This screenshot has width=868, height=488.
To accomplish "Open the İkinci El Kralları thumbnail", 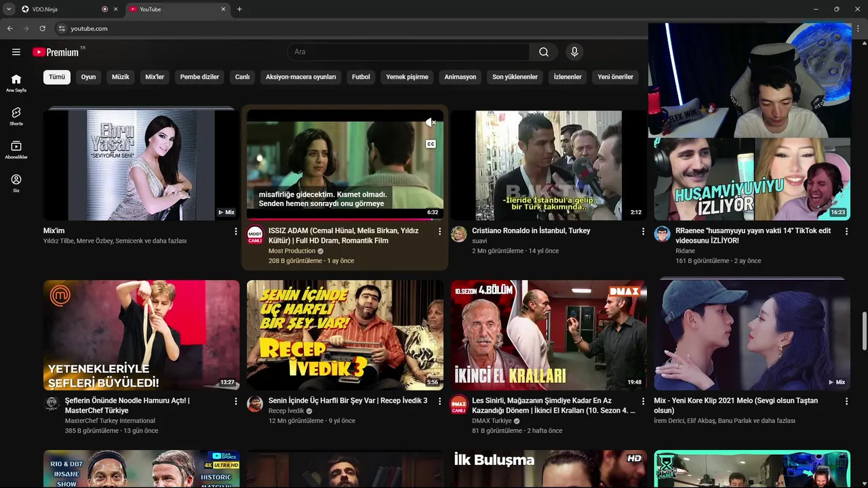I will point(549,335).
